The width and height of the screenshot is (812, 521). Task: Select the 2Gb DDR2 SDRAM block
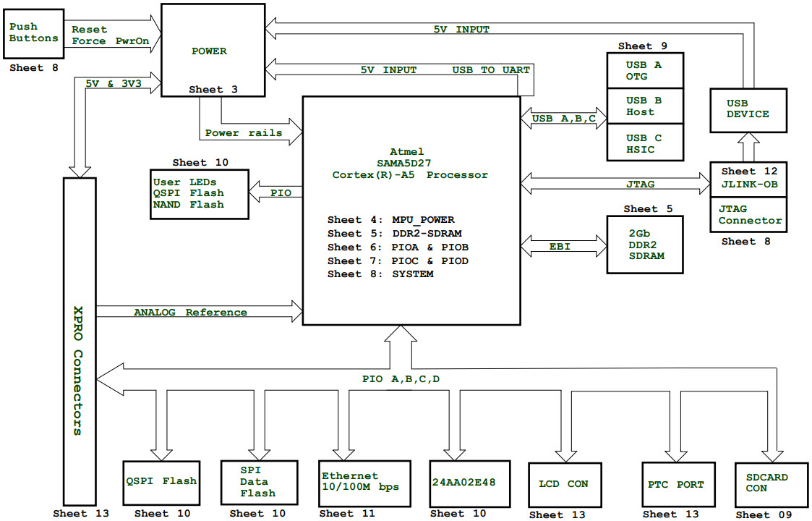[x=644, y=245]
